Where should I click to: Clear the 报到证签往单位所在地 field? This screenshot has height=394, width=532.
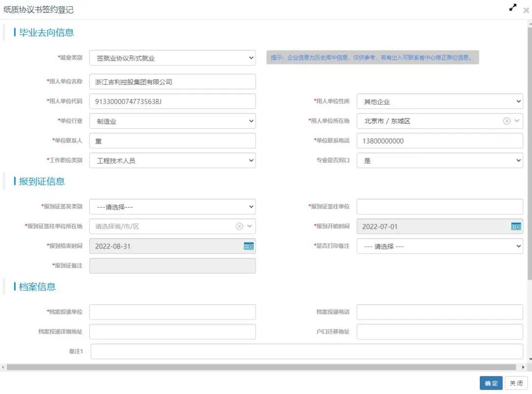coord(239,226)
